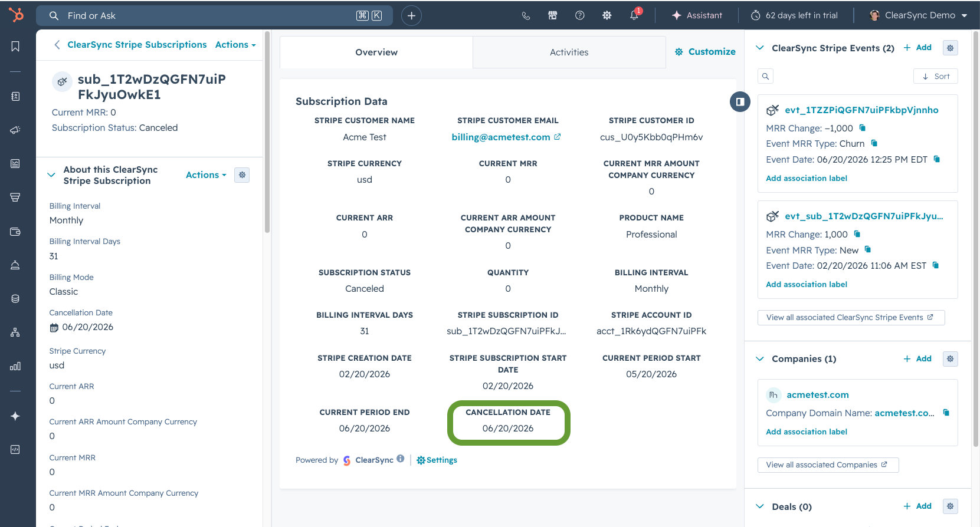Image resolution: width=980 pixels, height=527 pixels.
Task: Open gear settings for About this ClearSync section
Action: 242,175
